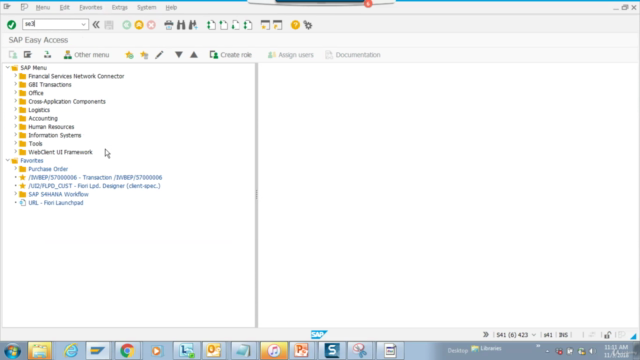Open Help with yellow question mark icon

pos(295,25)
